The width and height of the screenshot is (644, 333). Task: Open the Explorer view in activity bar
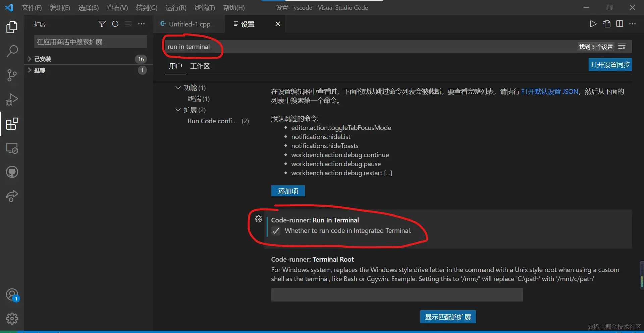(x=12, y=27)
